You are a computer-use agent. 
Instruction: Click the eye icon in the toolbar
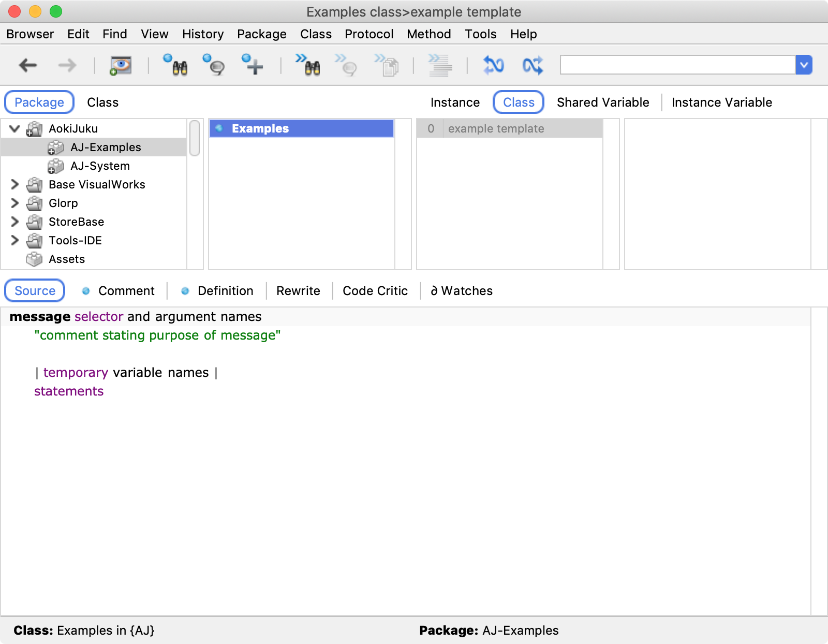point(121,65)
